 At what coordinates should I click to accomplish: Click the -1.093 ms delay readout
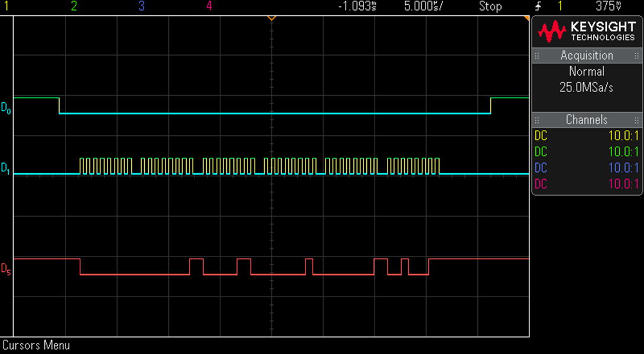click(x=357, y=6)
